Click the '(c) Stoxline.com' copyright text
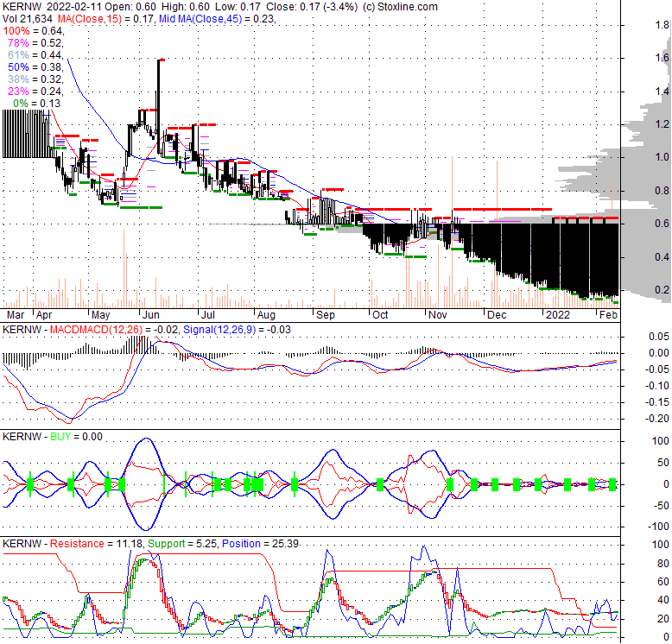Viewport: 672px width, 644px height. coord(400,7)
